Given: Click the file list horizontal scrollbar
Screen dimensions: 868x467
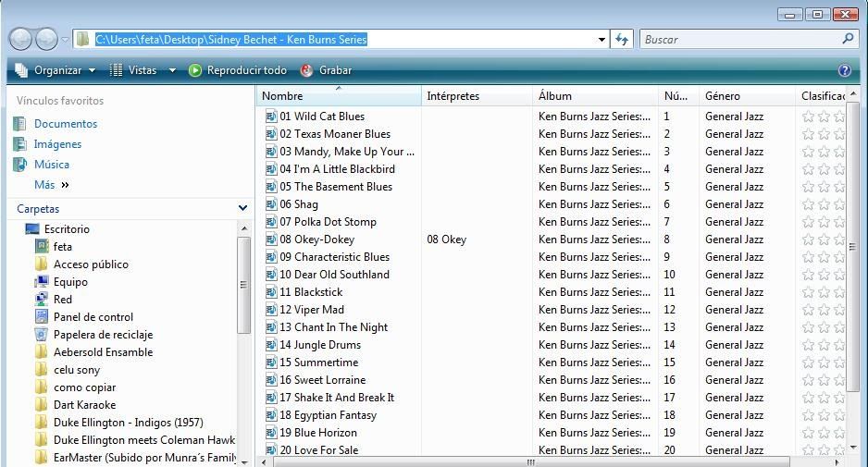Looking at the screenshot, I should (531, 462).
